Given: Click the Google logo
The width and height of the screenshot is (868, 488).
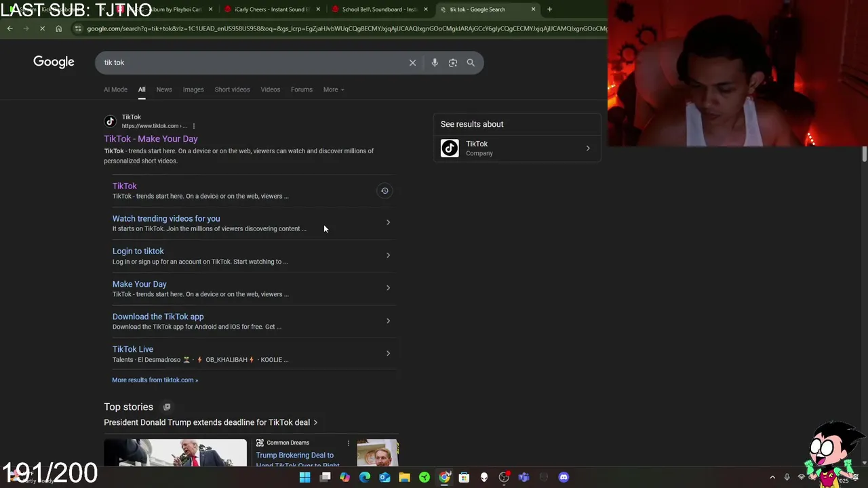Looking at the screenshot, I should (54, 62).
